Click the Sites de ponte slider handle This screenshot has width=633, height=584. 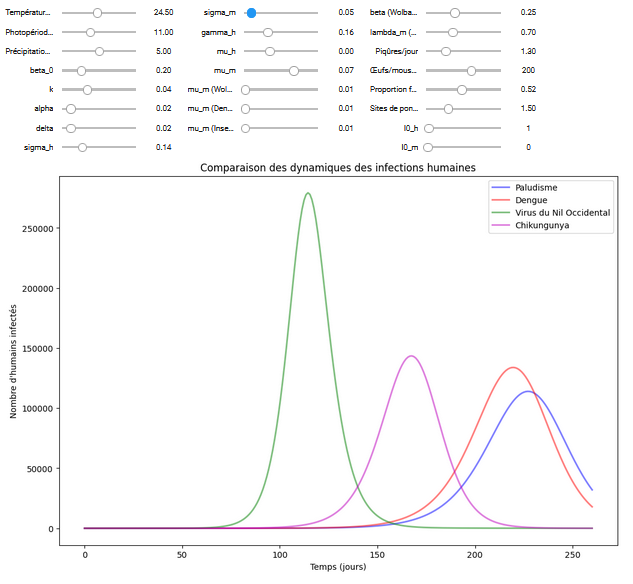pyautogui.click(x=448, y=109)
